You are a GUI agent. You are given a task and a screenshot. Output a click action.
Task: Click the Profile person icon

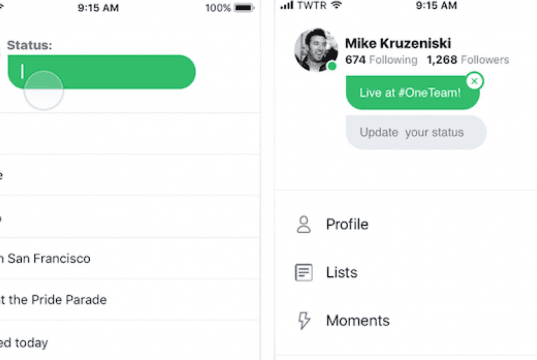pos(303,224)
